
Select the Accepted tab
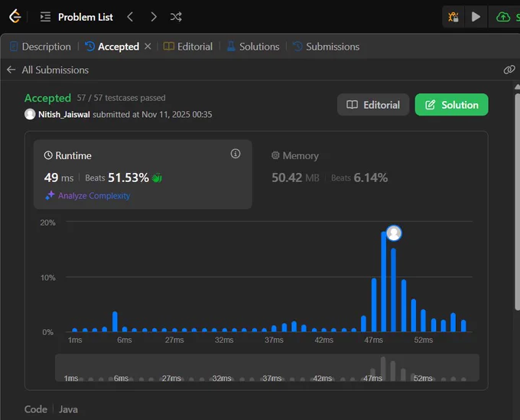coord(112,47)
